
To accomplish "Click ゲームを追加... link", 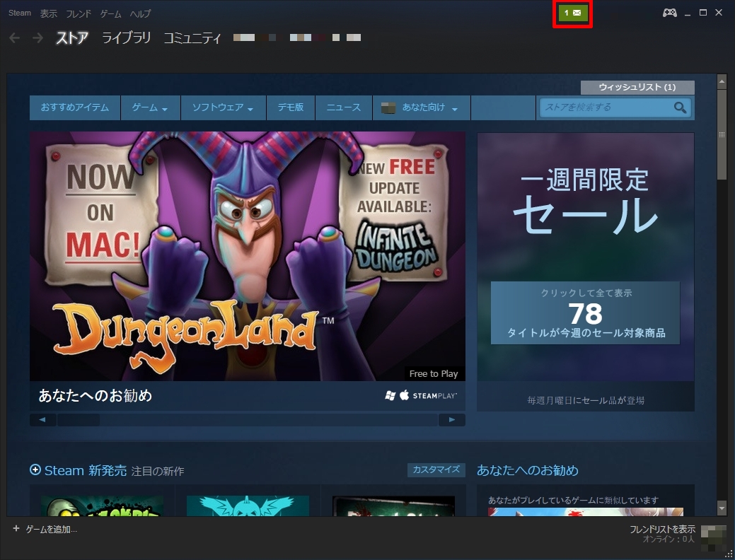I will click(52, 529).
